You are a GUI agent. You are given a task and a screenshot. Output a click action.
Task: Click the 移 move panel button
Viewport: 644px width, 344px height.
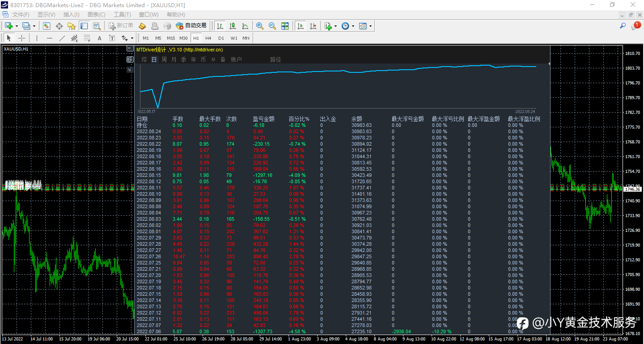130,59
